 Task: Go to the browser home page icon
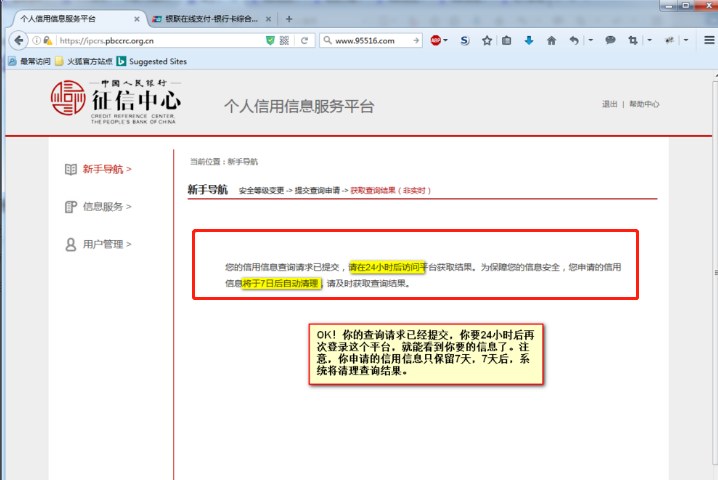pos(550,41)
